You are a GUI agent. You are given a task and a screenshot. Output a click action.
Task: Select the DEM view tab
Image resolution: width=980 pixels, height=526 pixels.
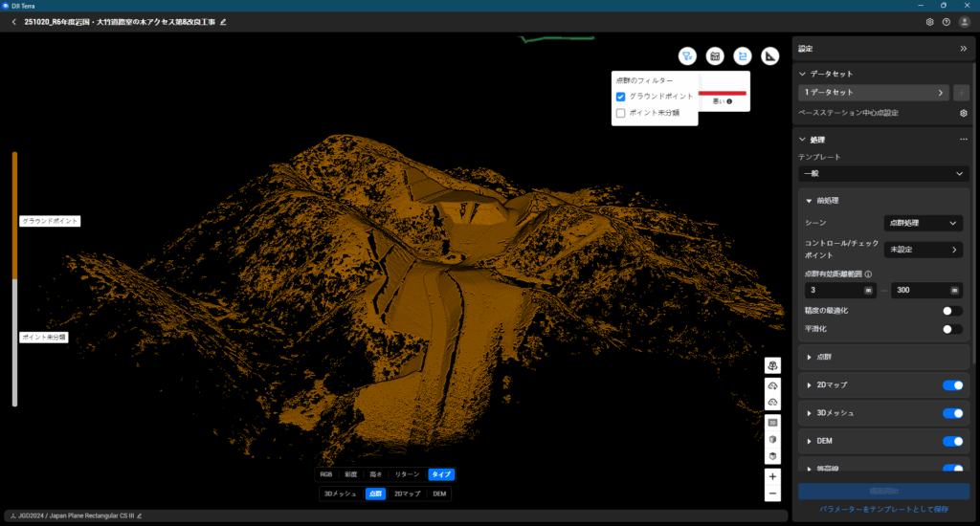(x=439, y=494)
